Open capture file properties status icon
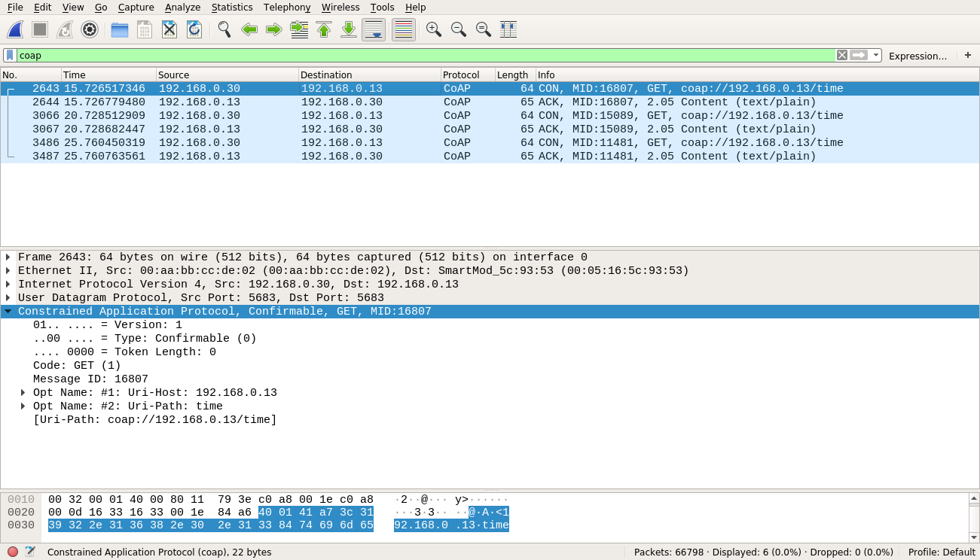This screenshot has height=560, width=980. (30, 552)
